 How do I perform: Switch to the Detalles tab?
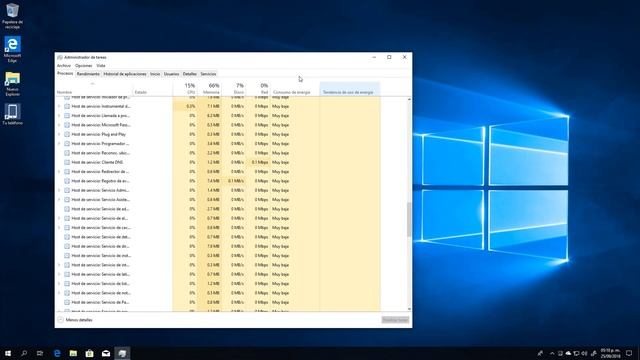point(189,74)
